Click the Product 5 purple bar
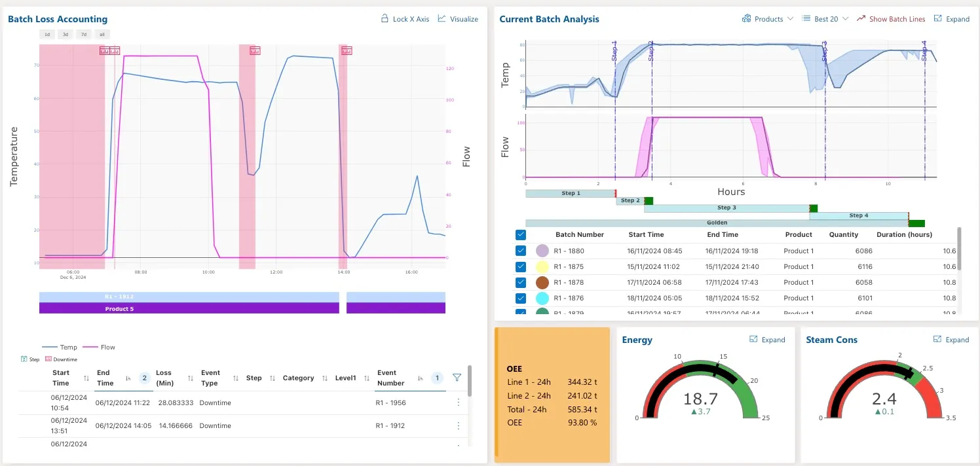This screenshot has width=980, height=466. point(189,308)
